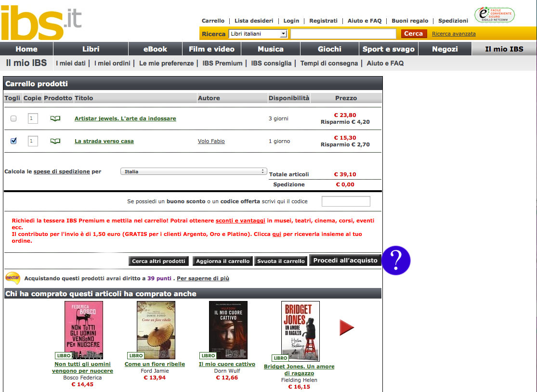The image size is (537, 392).
Task: Open the Sport e svago tab
Action: [x=388, y=49]
